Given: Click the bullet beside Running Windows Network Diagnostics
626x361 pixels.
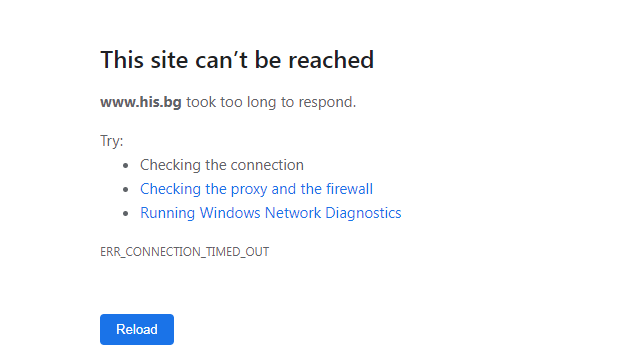Looking at the screenshot, I should tap(126, 213).
